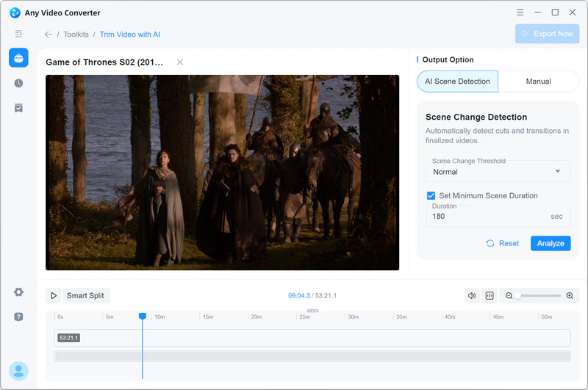
Task: Reset scene detection settings
Action: click(503, 244)
